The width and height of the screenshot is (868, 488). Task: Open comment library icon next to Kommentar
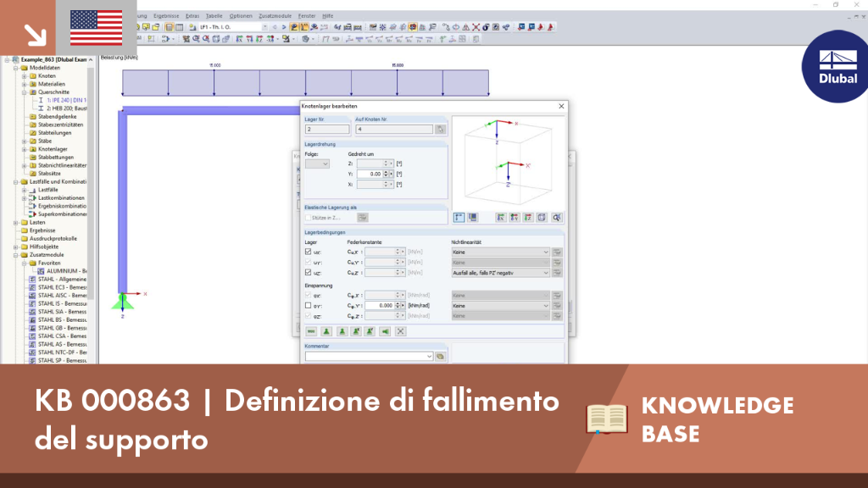440,357
